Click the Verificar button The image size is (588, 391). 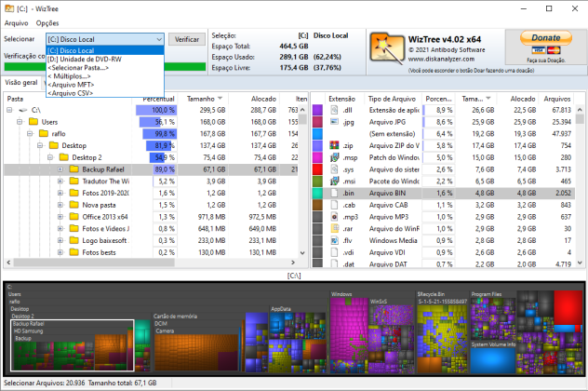[x=187, y=39]
